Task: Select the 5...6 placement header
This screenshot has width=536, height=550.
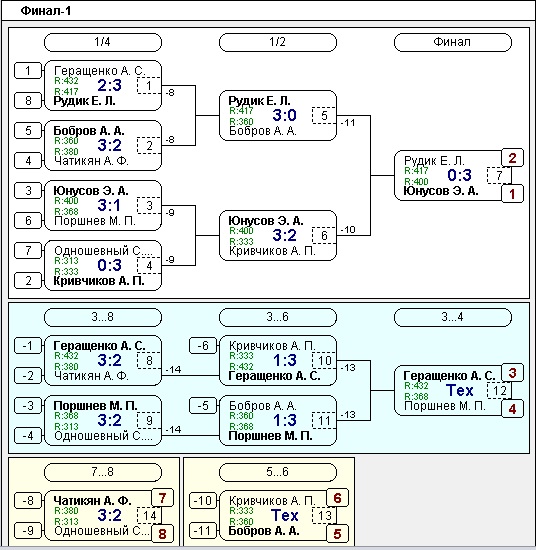Action: tap(278, 472)
